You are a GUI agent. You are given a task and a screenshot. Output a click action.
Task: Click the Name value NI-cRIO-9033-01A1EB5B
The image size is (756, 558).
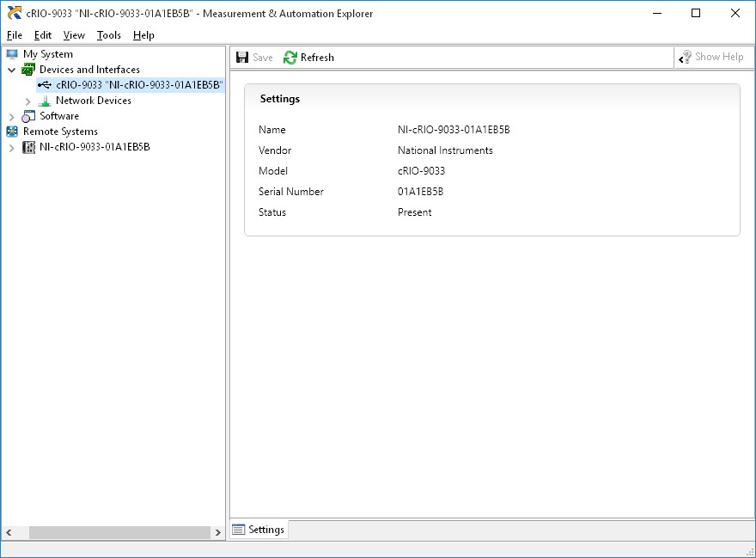pos(454,129)
